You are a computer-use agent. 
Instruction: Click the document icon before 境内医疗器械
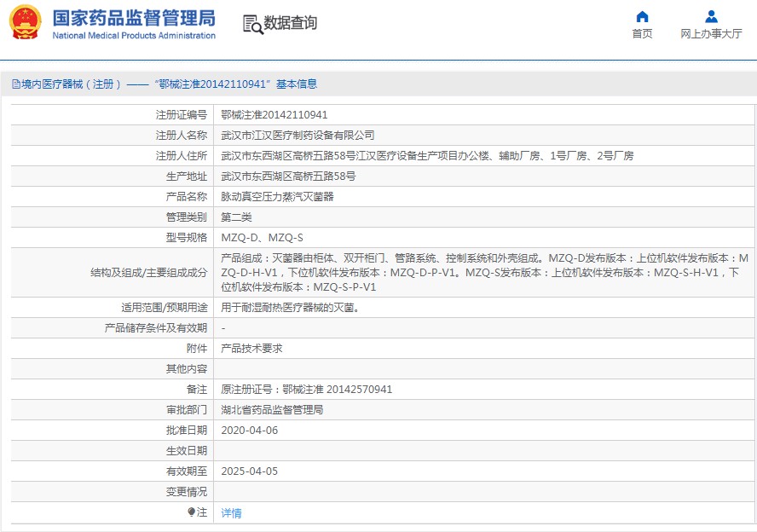coord(16,84)
